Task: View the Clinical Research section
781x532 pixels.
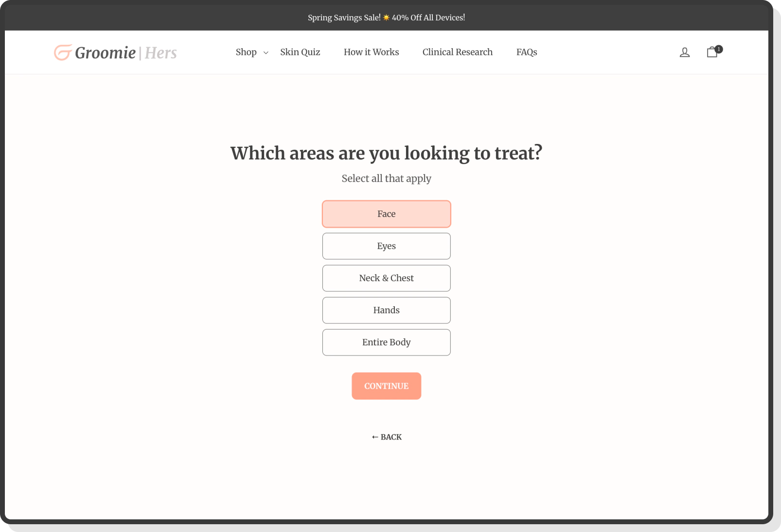Action: [457, 52]
